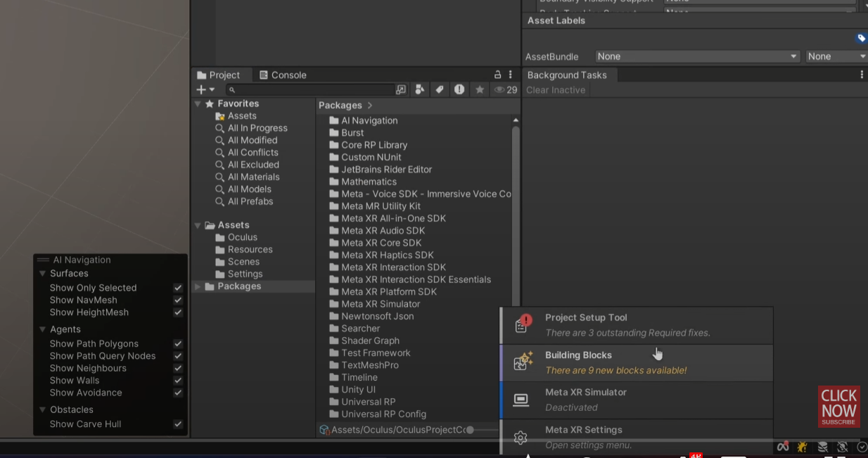Viewport: 868px width, 458px height.
Task: Collapse the Assets tree node
Action: (198, 225)
